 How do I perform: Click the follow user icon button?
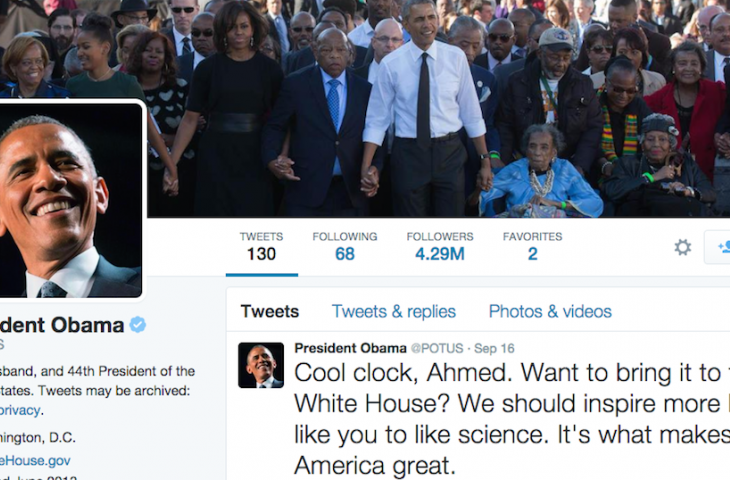(x=717, y=247)
